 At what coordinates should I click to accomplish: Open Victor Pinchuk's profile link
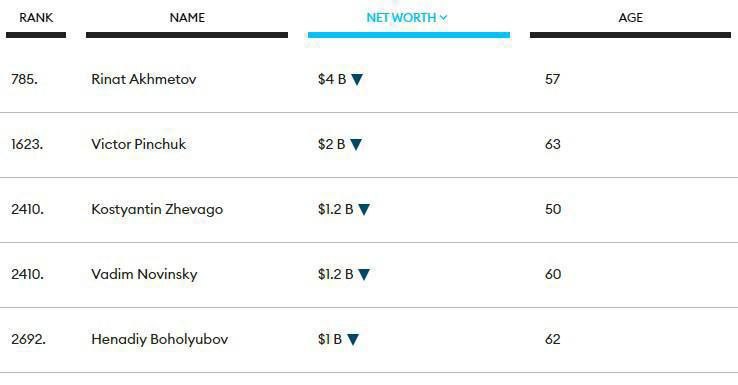(x=138, y=144)
